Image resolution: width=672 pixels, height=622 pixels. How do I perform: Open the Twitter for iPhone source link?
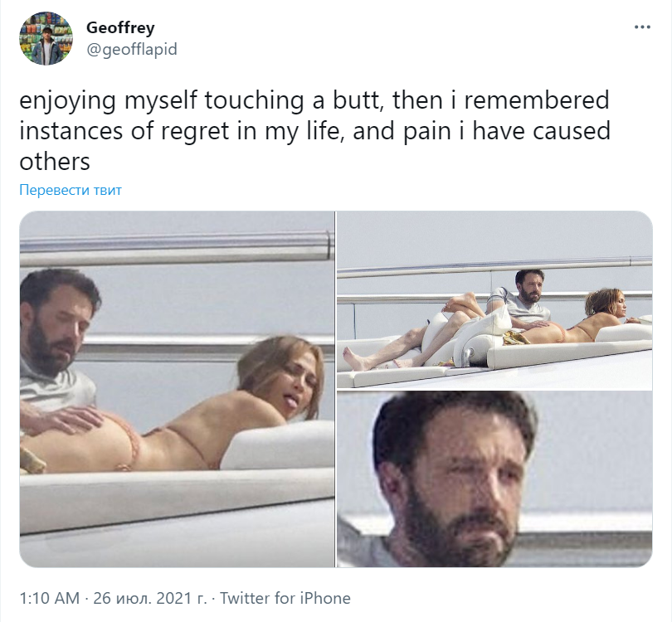click(285, 598)
